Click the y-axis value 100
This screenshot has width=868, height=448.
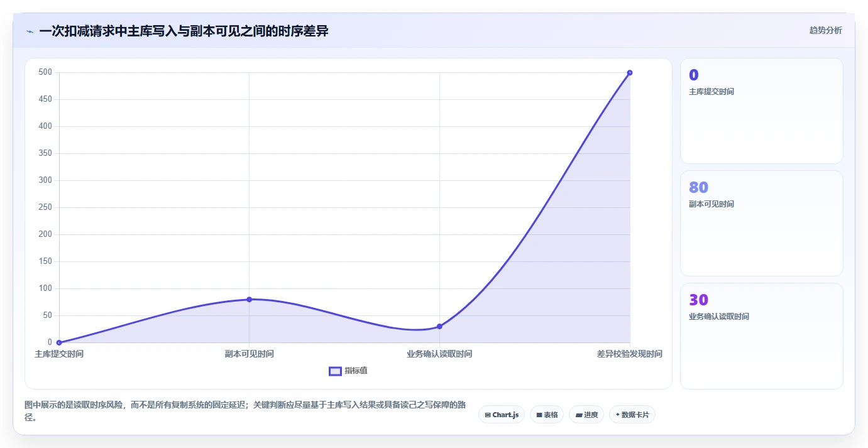click(45, 288)
